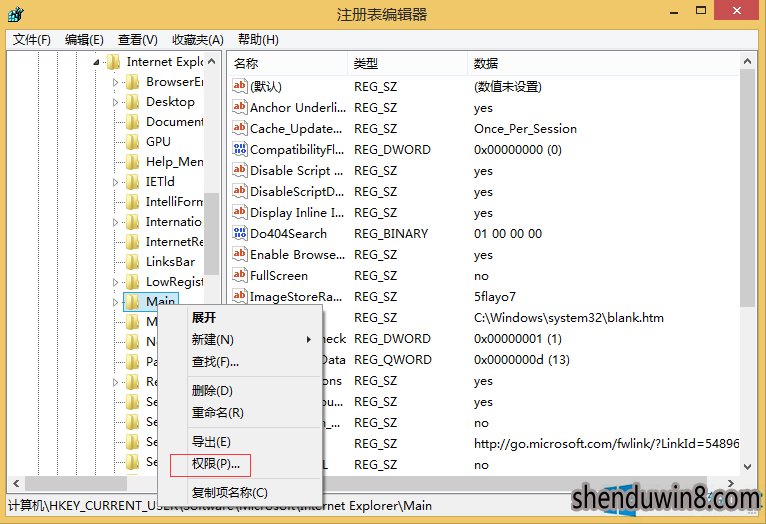
Task: Open the 帮助(H) menu
Action: click(x=258, y=40)
